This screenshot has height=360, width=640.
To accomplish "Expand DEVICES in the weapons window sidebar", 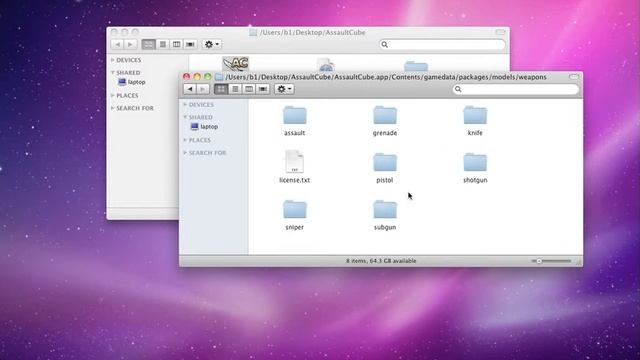I will click(185, 104).
